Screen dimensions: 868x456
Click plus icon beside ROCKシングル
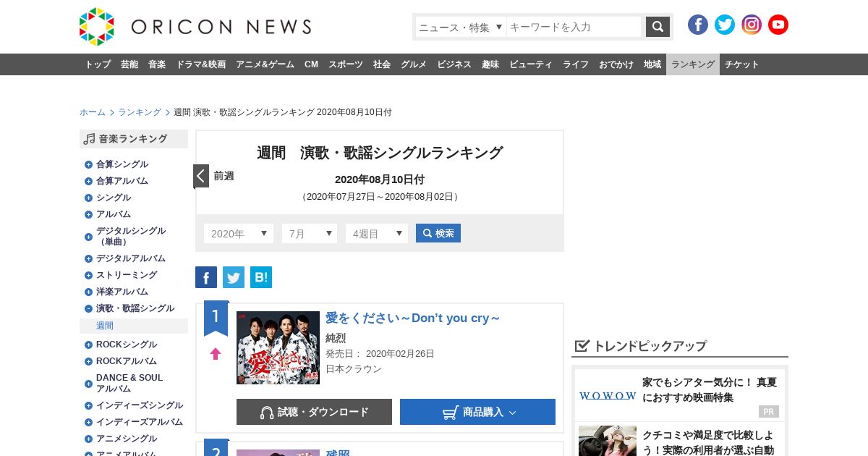tap(88, 345)
